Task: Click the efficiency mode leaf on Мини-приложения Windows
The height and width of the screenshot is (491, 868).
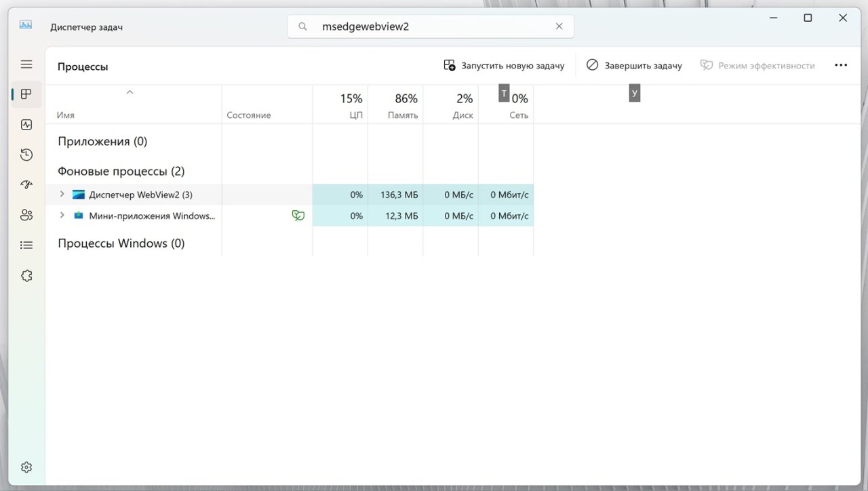Action: tap(298, 215)
